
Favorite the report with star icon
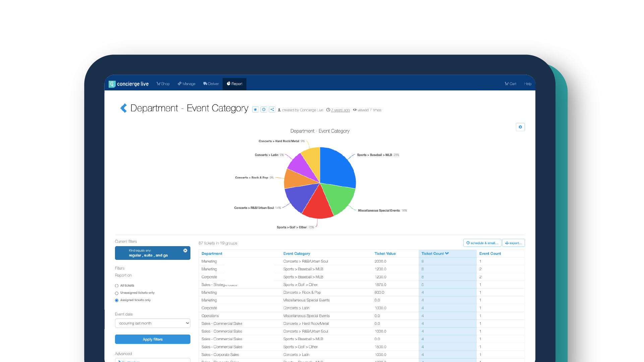pos(255,110)
